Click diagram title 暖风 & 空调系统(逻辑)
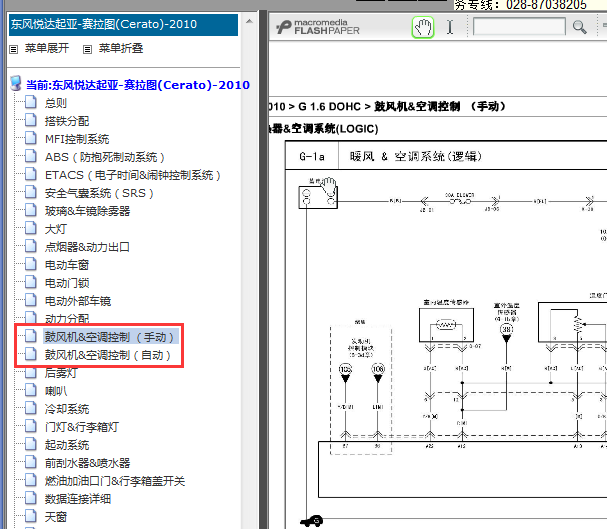Image resolution: width=607 pixels, height=529 pixels. click(x=416, y=156)
